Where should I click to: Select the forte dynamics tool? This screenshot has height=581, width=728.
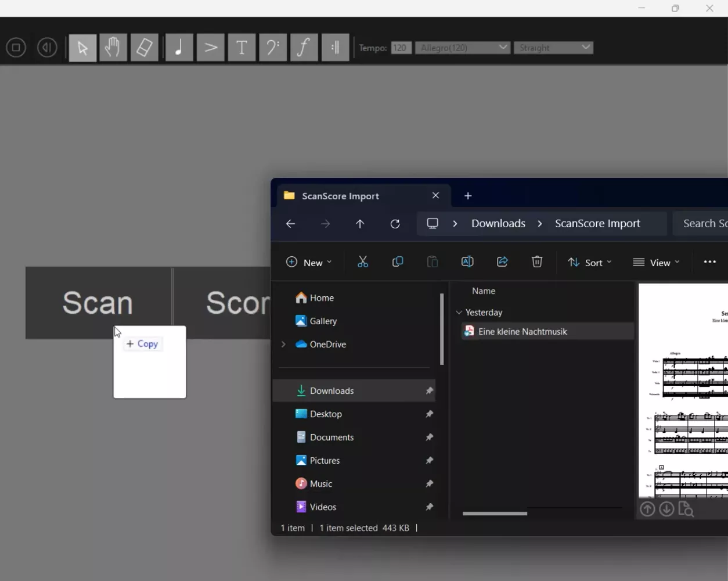(x=304, y=48)
